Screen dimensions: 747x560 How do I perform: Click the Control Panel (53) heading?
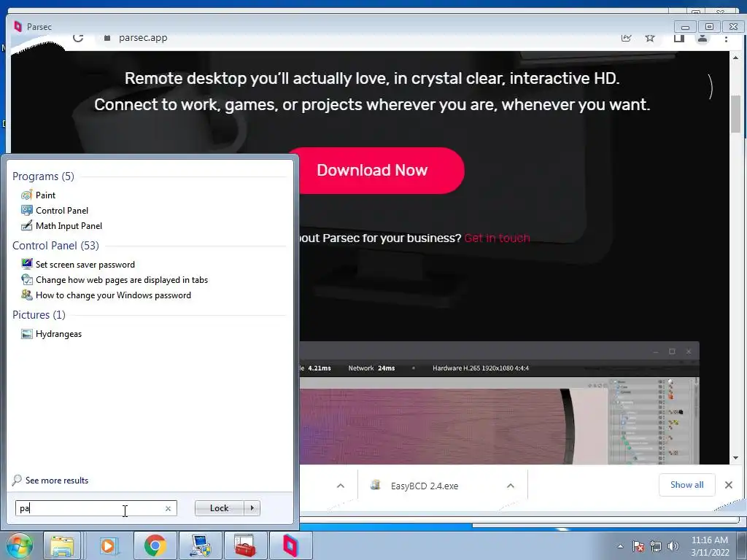pyautogui.click(x=55, y=245)
